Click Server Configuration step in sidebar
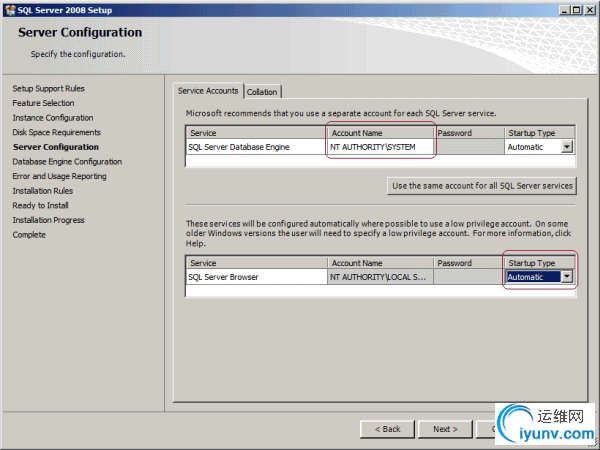This screenshot has width=600, height=450. pos(56,147)
